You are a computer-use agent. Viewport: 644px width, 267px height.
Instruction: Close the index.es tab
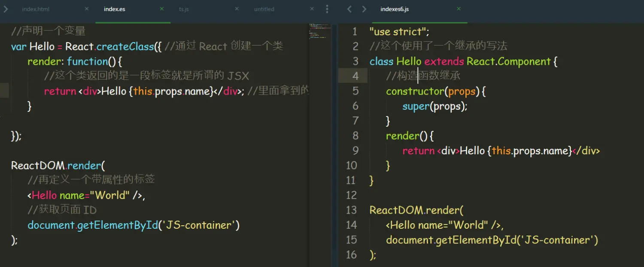click(x=162, y=9)
